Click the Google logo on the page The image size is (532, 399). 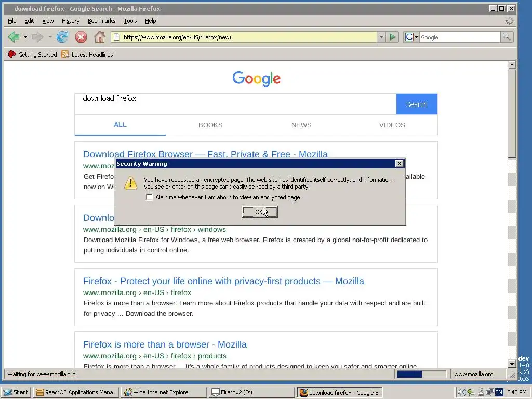[257, 79]
